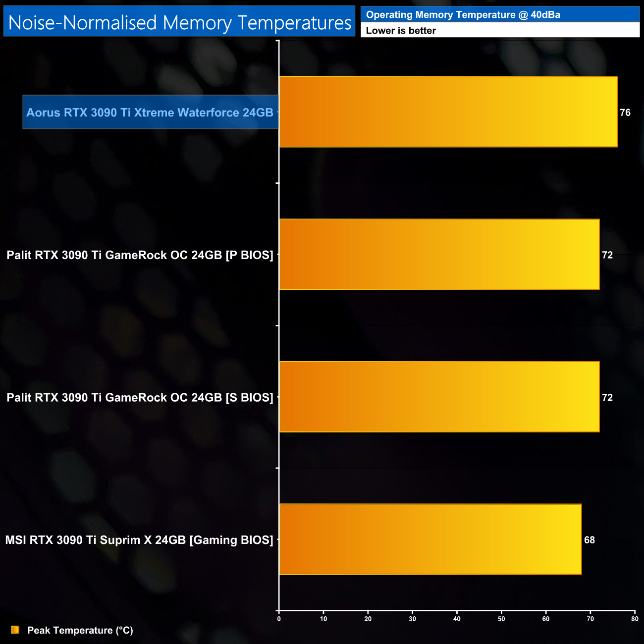Click the x-axis tick label 0

(279, 619)
